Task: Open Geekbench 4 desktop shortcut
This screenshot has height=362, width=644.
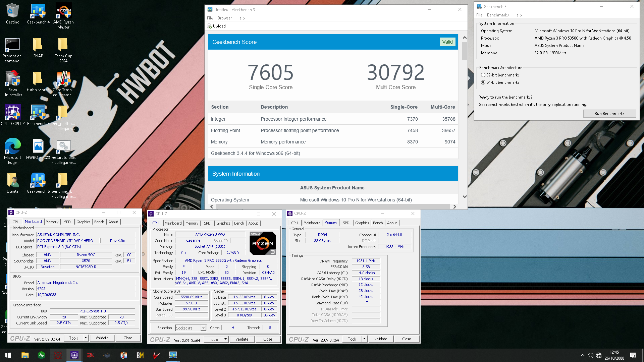Action: pyautogui.click(x=38, y=14)
